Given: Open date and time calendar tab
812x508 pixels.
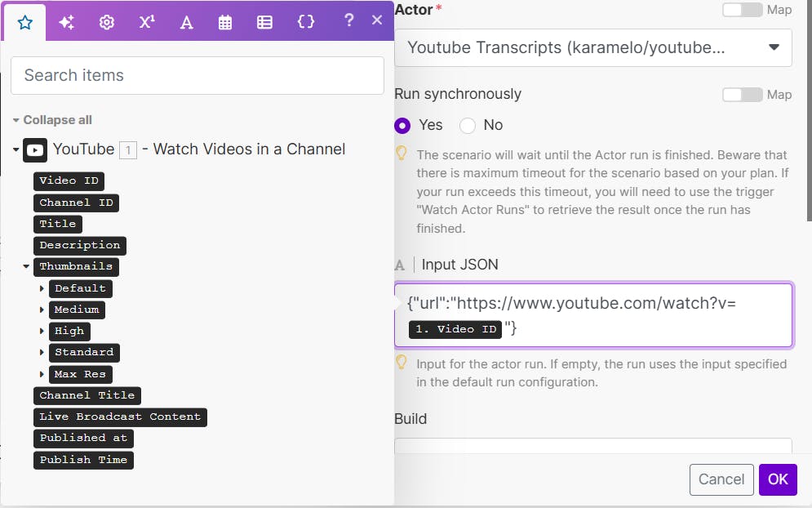Looking at the screenshot, I should click(225, 22).
